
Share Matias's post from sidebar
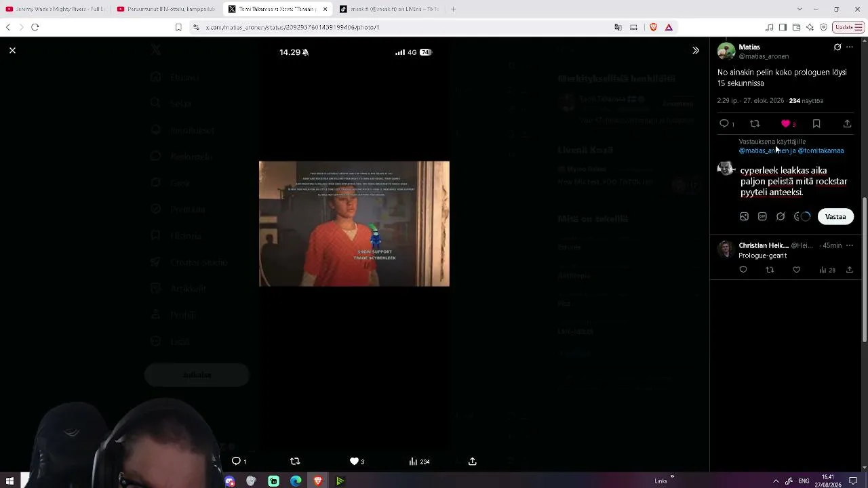click(847, 123)
